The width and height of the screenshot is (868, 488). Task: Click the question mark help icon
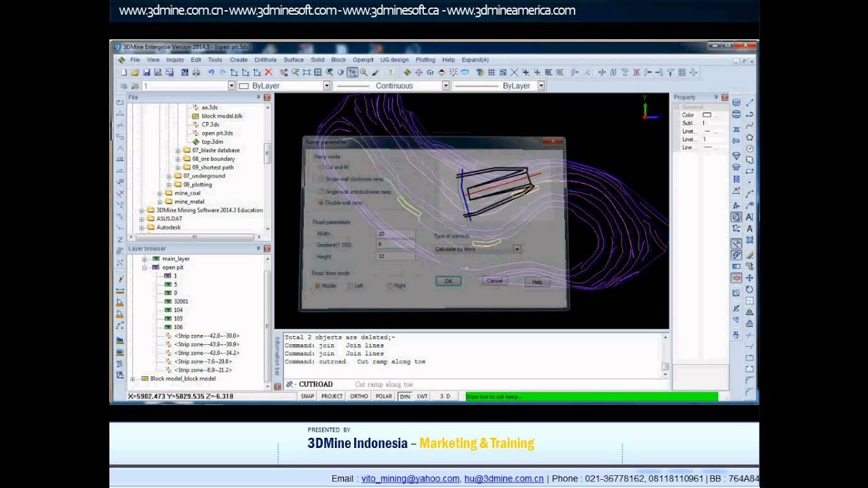[390, 72]
